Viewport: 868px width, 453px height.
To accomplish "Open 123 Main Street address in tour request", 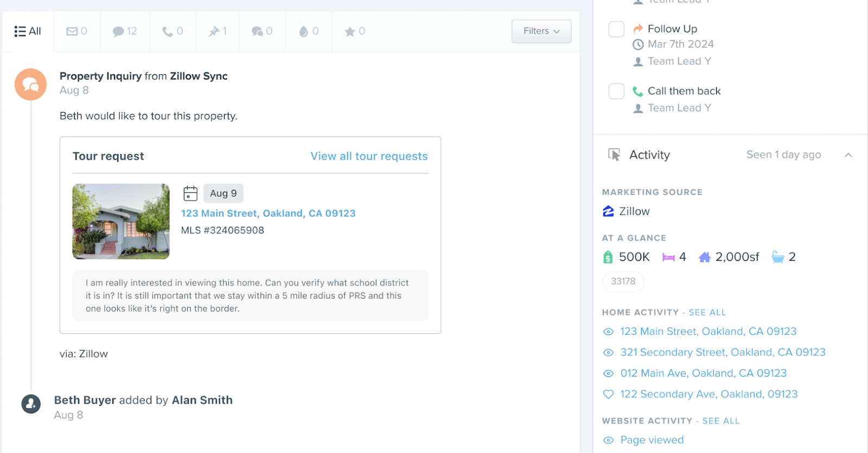I will pos(268,213).
